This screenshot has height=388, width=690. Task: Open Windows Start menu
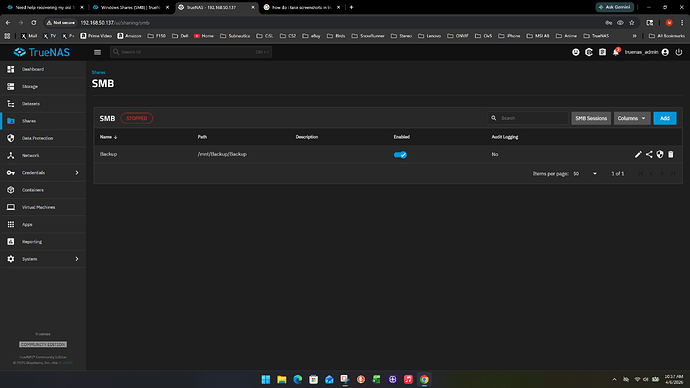(x=266, y=379)
